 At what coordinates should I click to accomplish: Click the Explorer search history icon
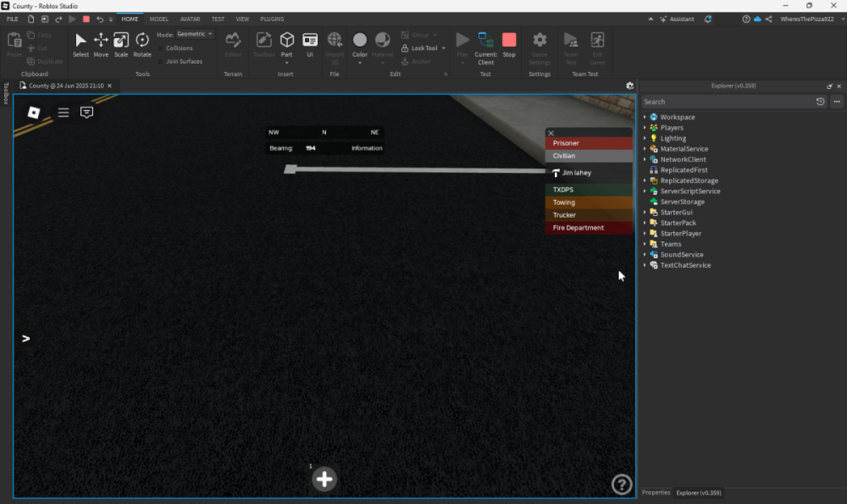820,102
